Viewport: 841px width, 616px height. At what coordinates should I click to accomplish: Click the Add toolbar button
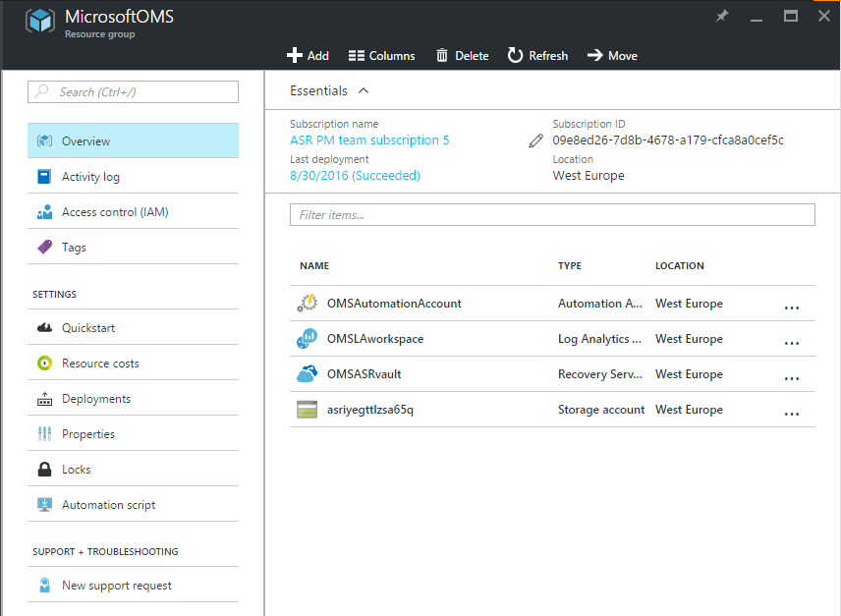click(x=308, y=56)
